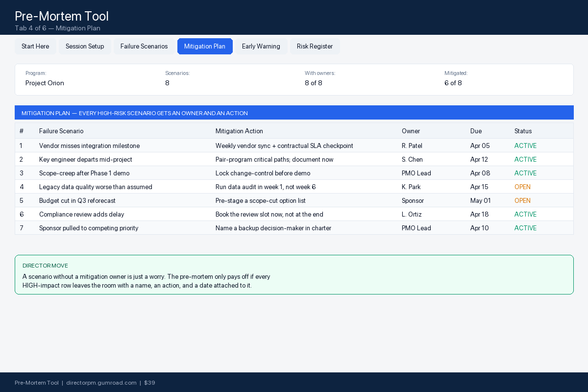The height and width of the screenshot is (392, 588).
Task: Open the Start Here tab
Action: pyautogui.click(x=35, y=47)
